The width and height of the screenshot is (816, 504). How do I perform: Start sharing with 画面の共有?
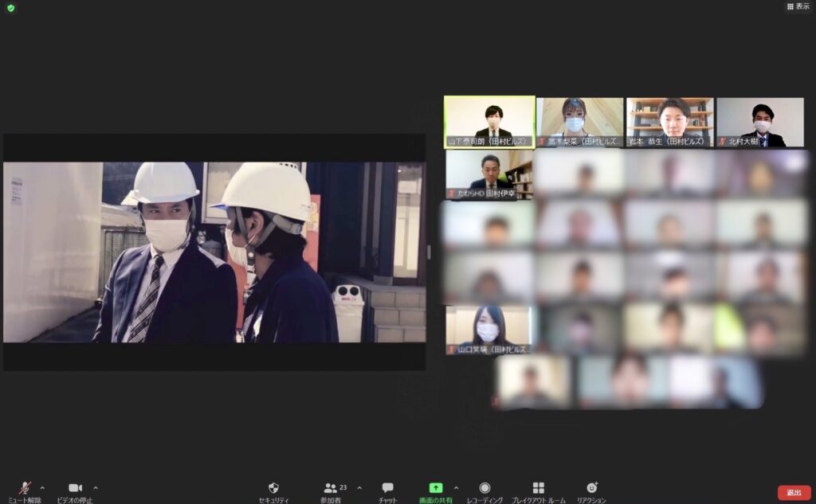[437, 488]
